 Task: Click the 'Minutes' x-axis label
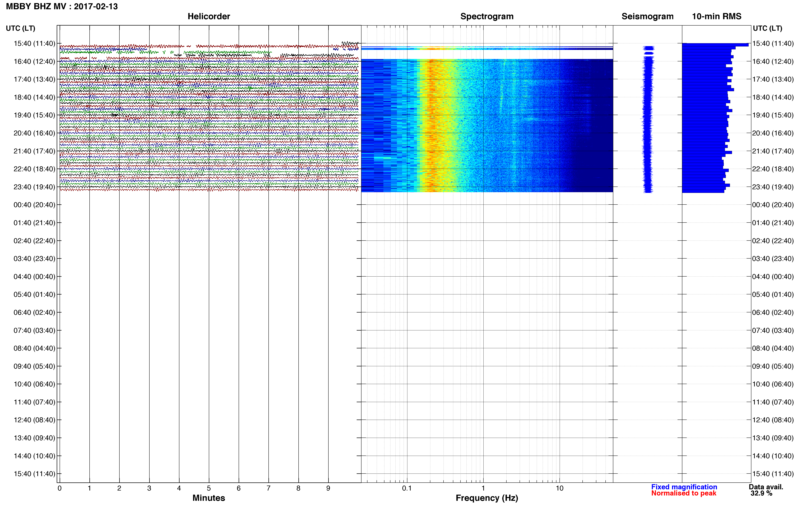click(208, 498)
